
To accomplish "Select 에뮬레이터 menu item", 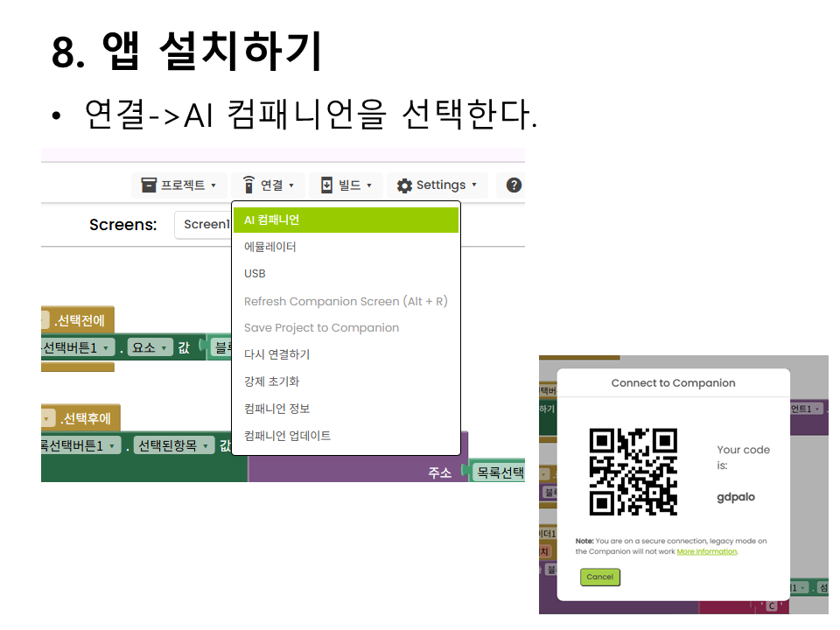I will (346, 247).
